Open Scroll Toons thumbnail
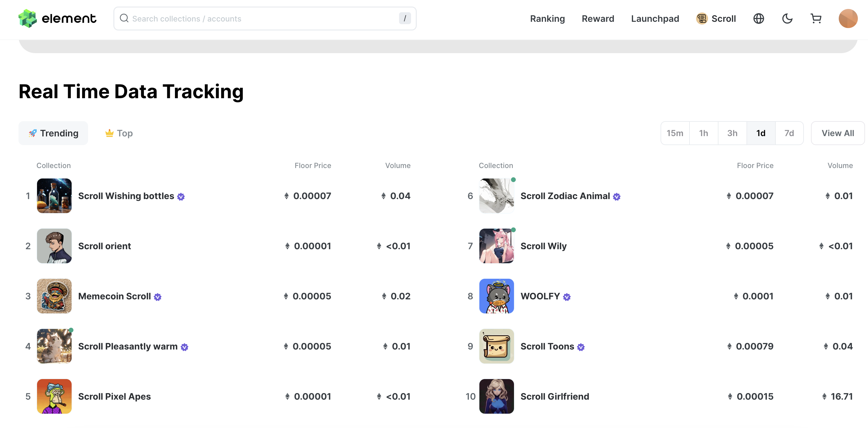 coord(497,346)
